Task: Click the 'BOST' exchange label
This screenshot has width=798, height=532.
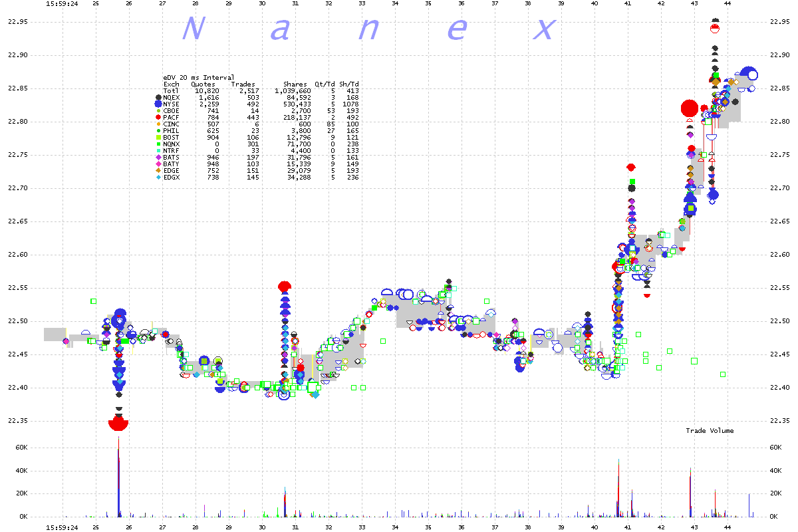Action: click(171, 138)
